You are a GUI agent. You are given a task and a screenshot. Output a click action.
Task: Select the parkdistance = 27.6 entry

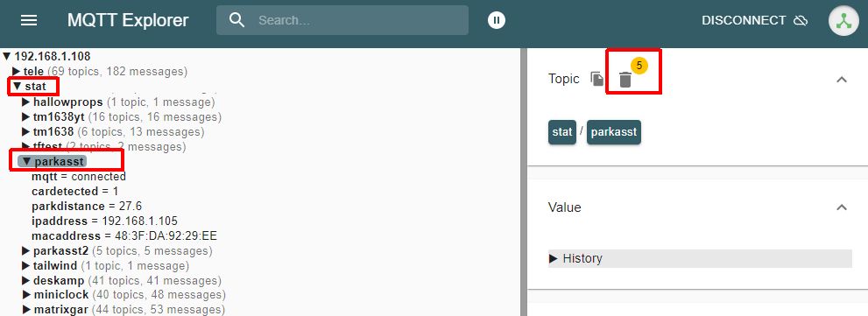(87, 207)
